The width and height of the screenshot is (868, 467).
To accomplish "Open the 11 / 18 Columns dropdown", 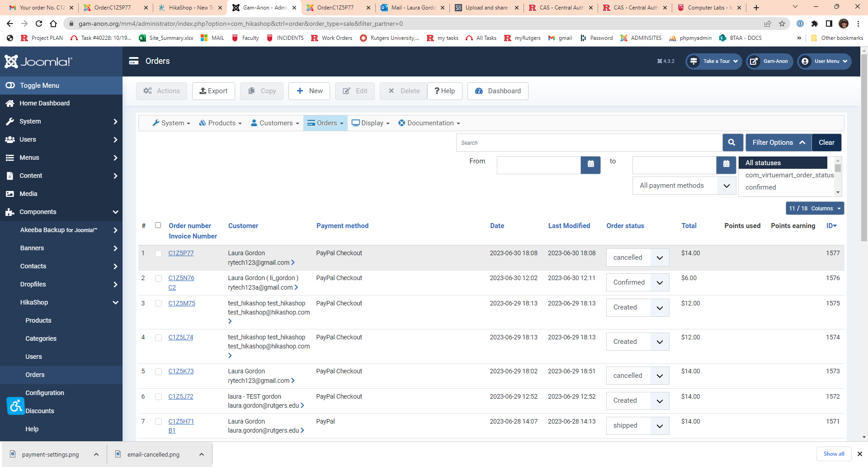I will tap(815, 208).
